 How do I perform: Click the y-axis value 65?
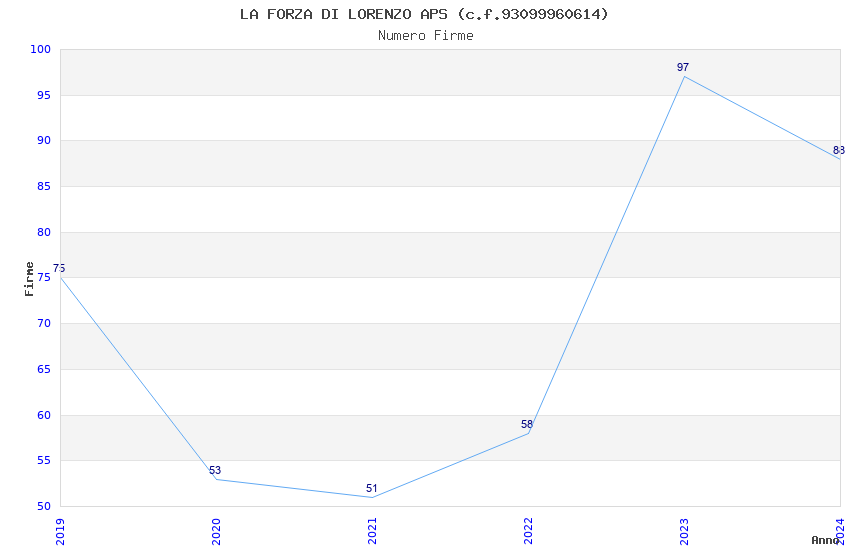click(44, 370)
